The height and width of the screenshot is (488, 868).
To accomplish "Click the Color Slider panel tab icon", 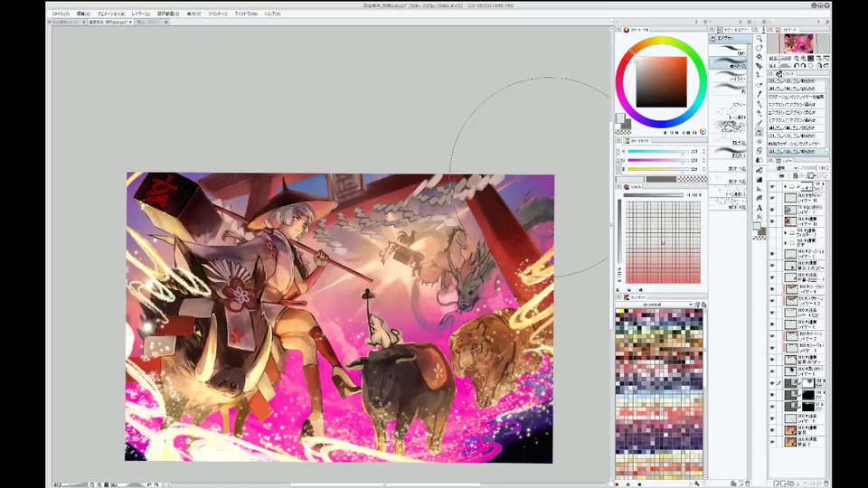I will coord(626,141).
